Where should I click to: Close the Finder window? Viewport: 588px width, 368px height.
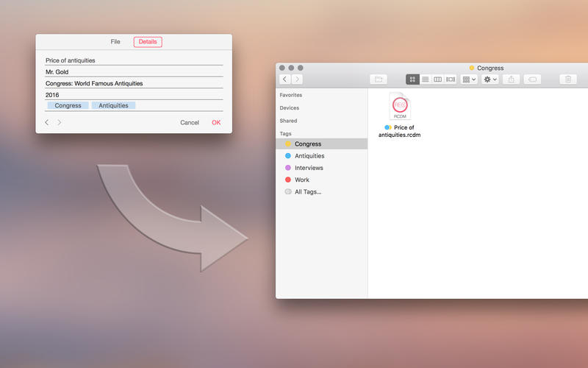pos(282,68)
